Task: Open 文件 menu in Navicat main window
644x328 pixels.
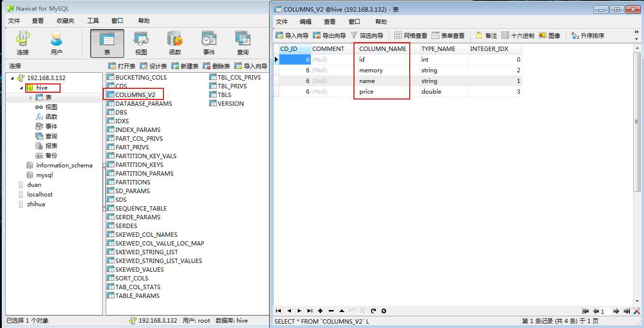Action: pos(14,20)
